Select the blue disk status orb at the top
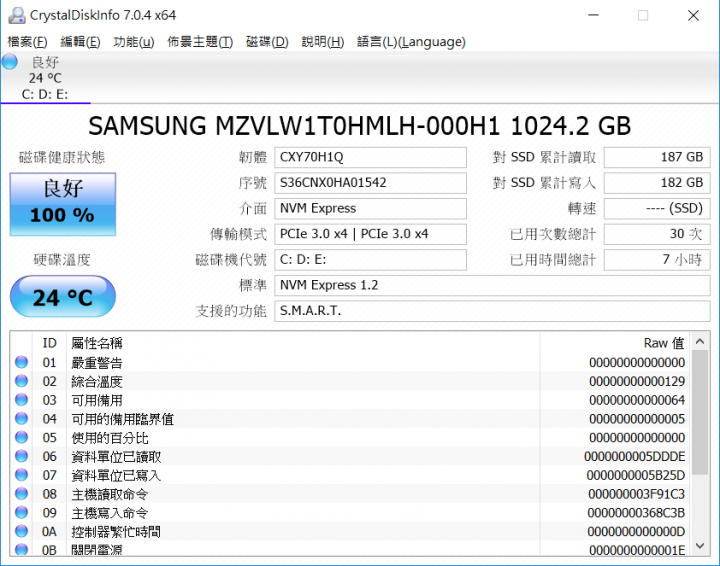The image size is (720, 566). pyautogui.click(x=10, y=62)
